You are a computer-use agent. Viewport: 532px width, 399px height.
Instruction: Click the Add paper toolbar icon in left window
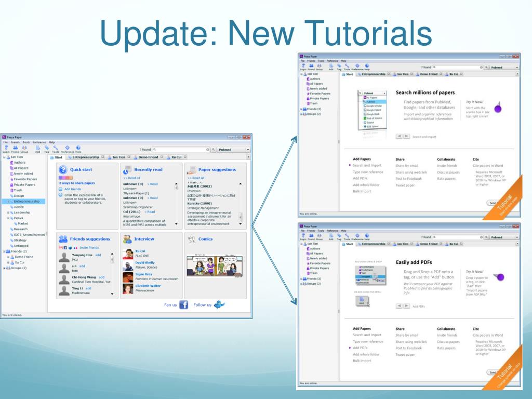37,149
